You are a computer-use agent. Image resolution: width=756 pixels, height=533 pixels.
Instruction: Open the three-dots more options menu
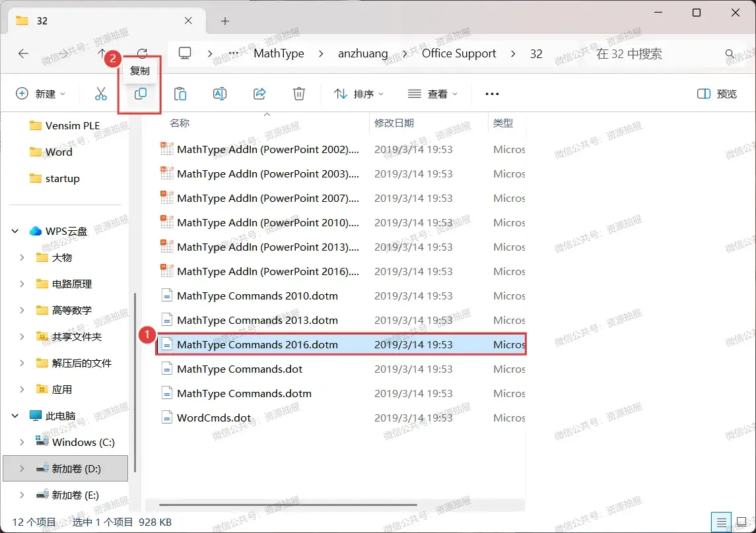tap(492, 94)
